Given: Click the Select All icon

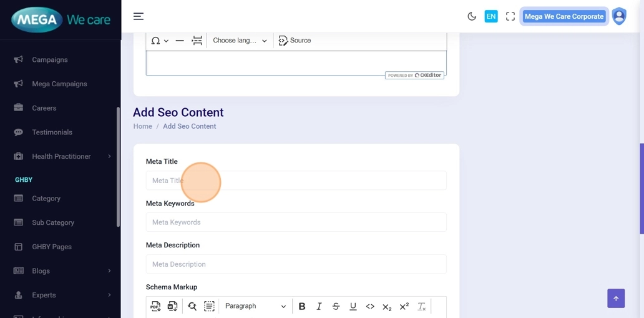Looking at the screenshot, I should click(x=209, y=306).
